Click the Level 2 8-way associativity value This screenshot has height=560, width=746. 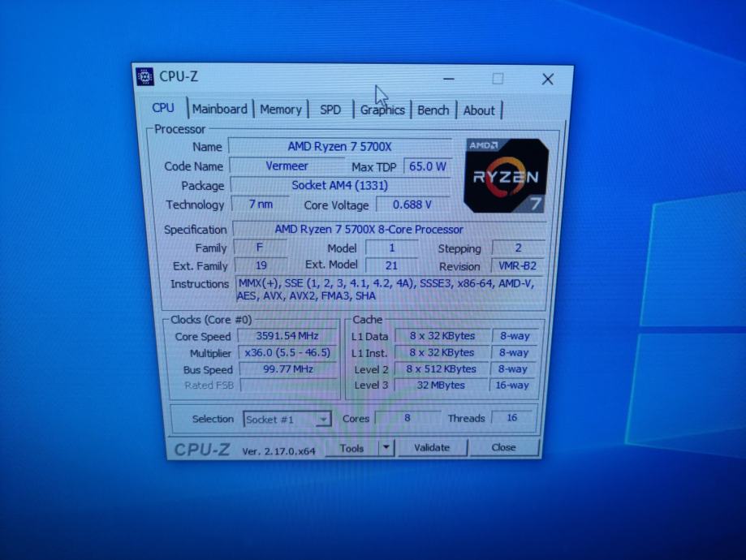[x=513, y=369]
